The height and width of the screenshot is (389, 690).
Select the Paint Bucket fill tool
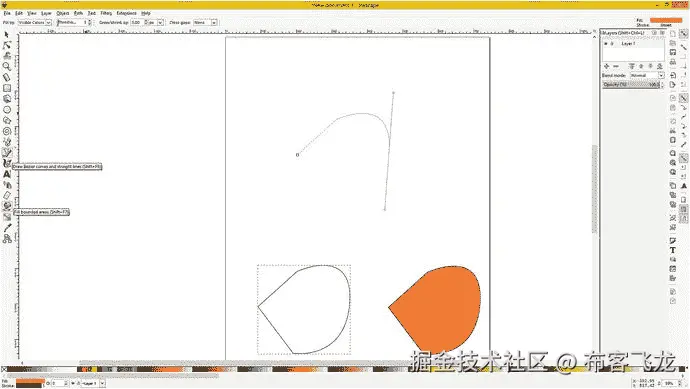click(7, 206)
